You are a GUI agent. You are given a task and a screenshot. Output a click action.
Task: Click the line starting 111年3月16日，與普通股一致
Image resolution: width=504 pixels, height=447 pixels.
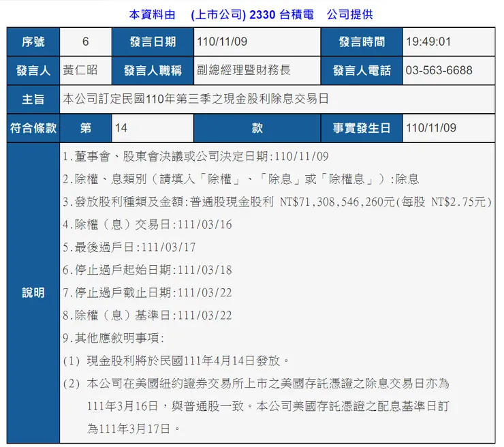tap(268, 406)
